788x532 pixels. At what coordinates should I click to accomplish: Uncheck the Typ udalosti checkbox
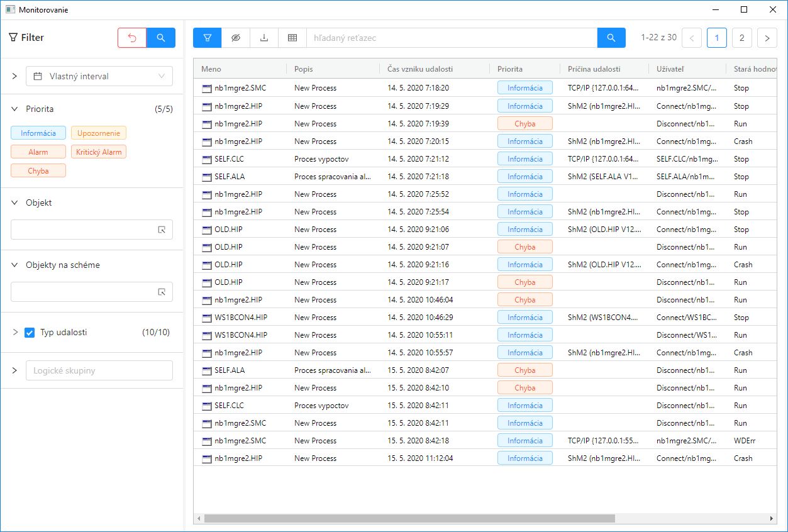30,333
